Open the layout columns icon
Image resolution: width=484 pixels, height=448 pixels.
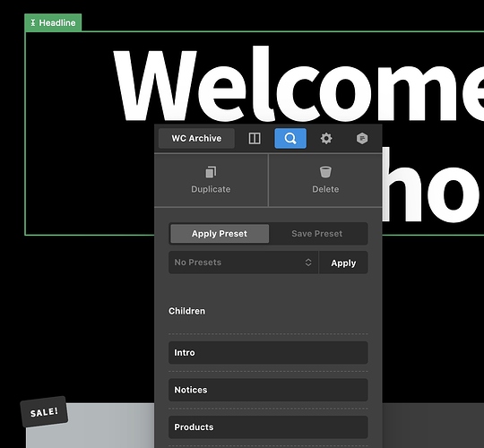pos(255,138)
